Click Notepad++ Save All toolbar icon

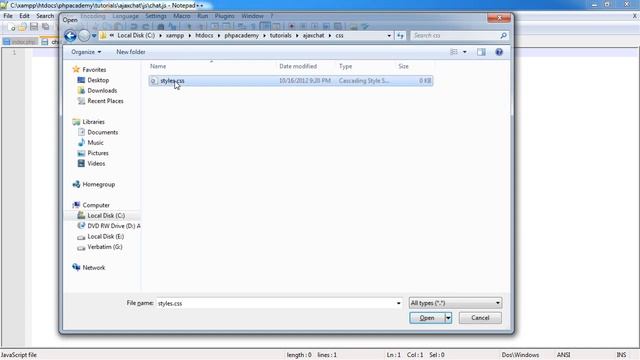[x=46, y=27]
